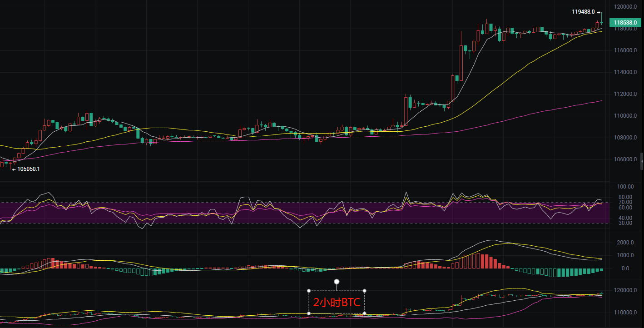The image size is (644, 328).
Task: Click the RSI 30.00 oversold level label
Action: point(625,223)
